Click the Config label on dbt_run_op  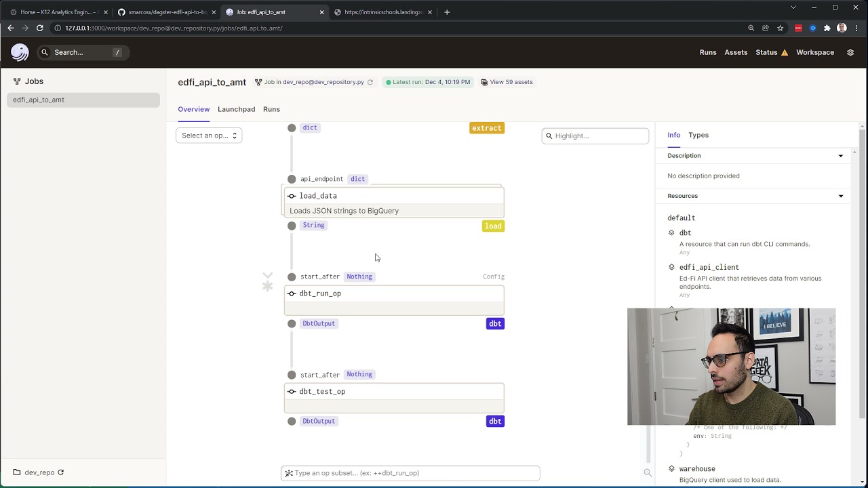(x=494, y=277)
